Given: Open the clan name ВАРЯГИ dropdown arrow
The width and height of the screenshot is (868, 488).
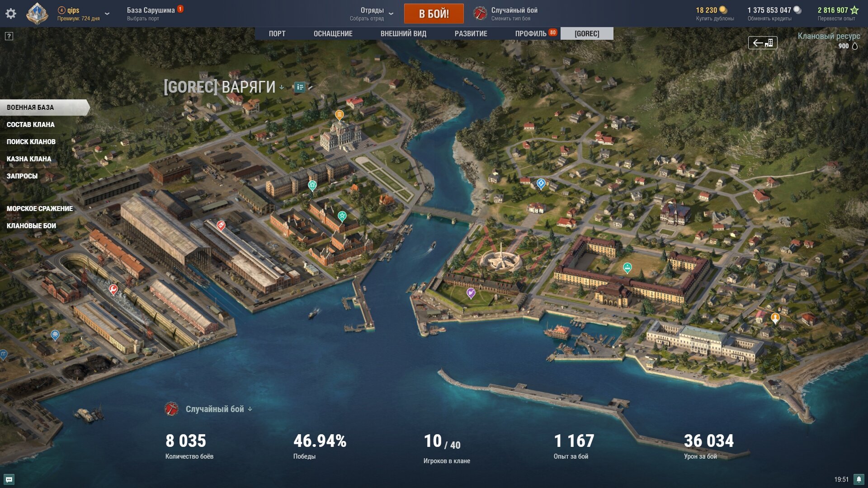Looking at the screenshot, I should [282, 88].
